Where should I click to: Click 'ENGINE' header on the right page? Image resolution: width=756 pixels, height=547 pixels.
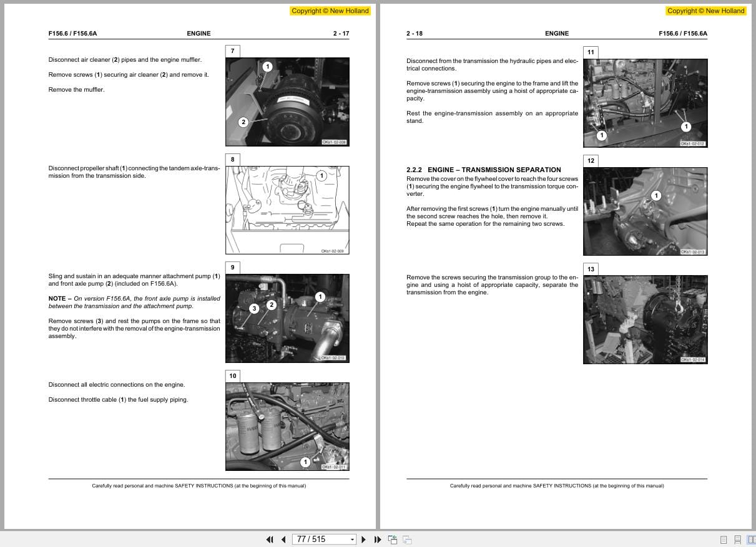(x=557, y=34)
